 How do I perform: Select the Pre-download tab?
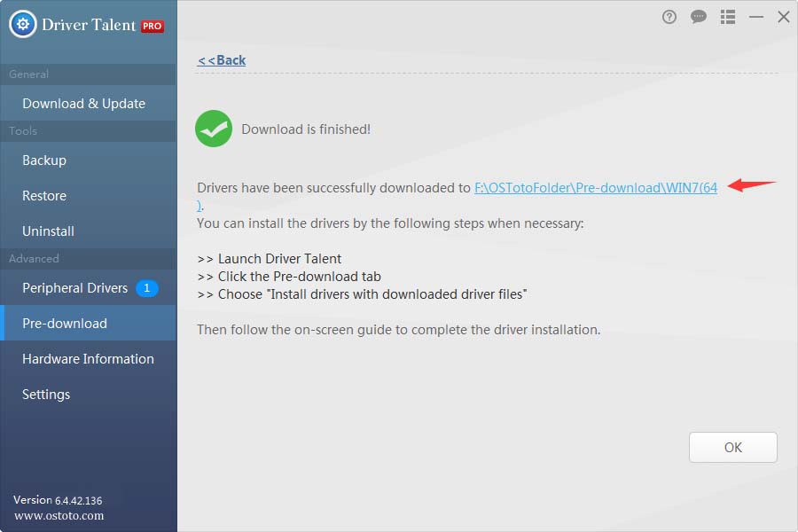pyautogui.click(x=88, y=324)
